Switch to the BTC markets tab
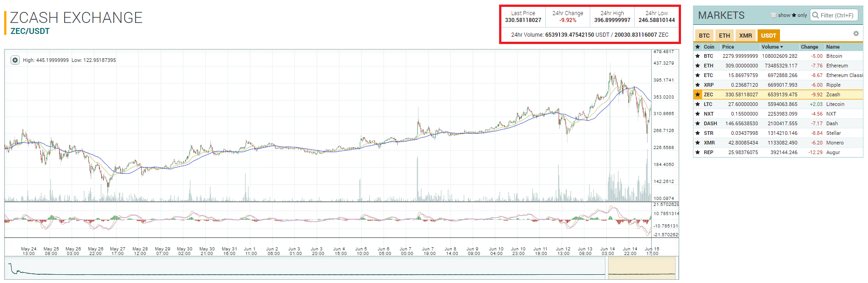Image resolution: width=868 pixels, height=283 pixels. 704,35
